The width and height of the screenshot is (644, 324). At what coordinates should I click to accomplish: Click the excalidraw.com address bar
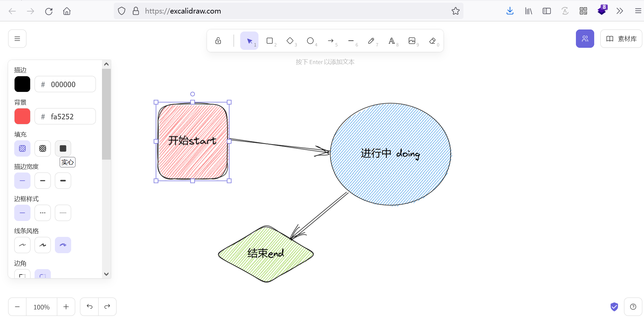click(x=288, y=11)
